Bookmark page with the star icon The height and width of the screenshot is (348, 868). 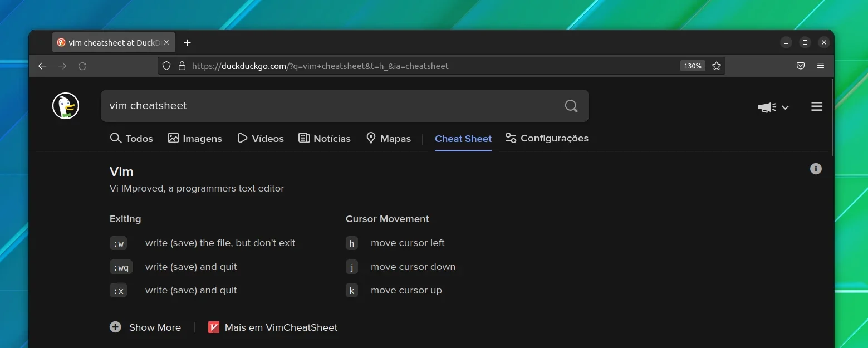point(717,66)
